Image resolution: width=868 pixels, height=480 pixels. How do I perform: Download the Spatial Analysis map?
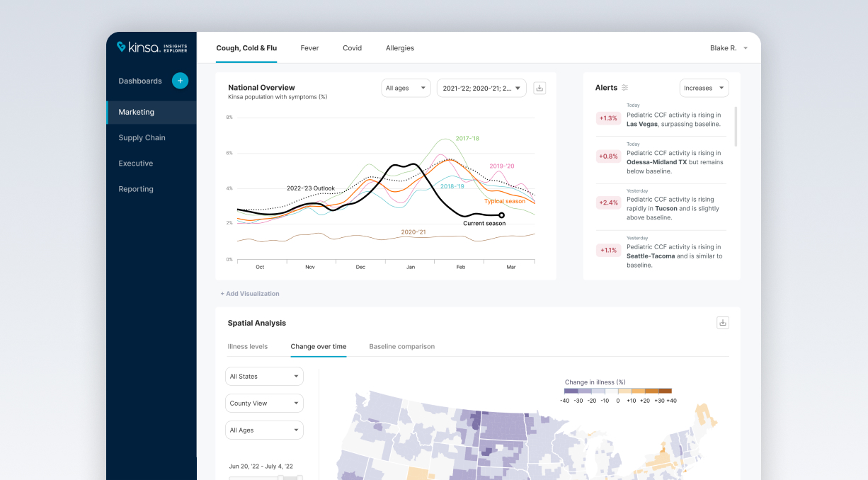(722, 323)
